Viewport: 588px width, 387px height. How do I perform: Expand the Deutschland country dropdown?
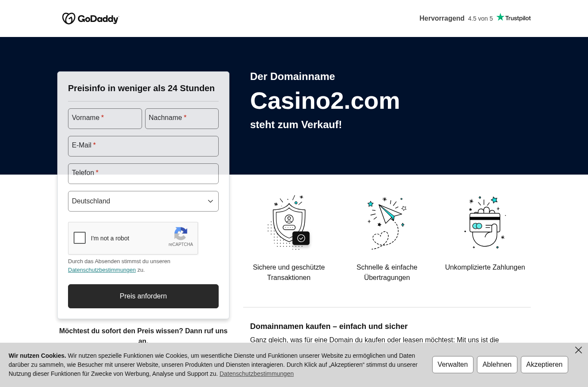(143, 201)
